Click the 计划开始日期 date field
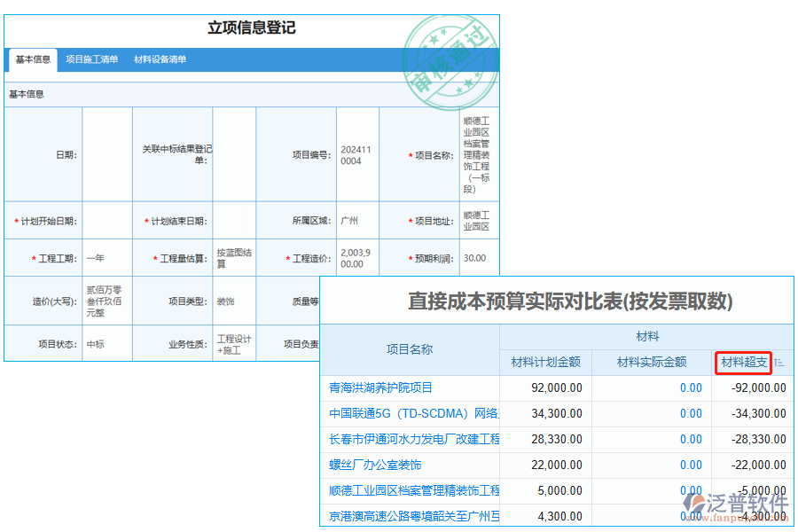 (x=106, y=220)
